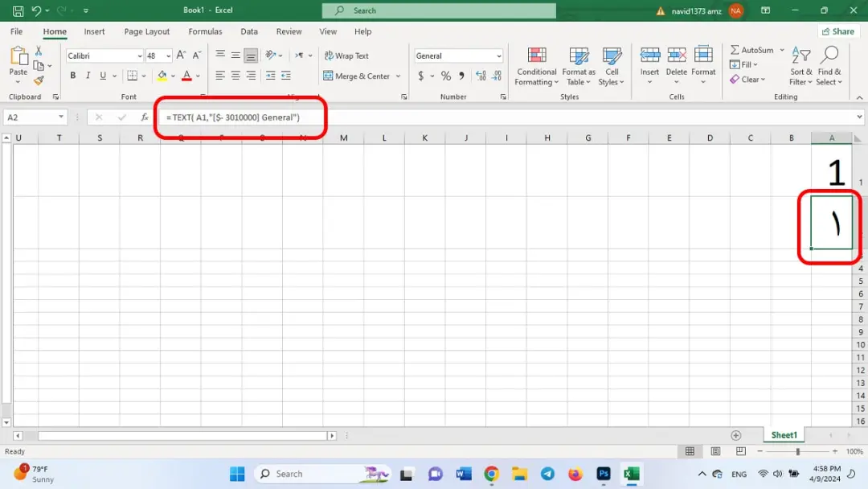
Task: Open the General number format dropdown
Action: (x=498, y=56)
